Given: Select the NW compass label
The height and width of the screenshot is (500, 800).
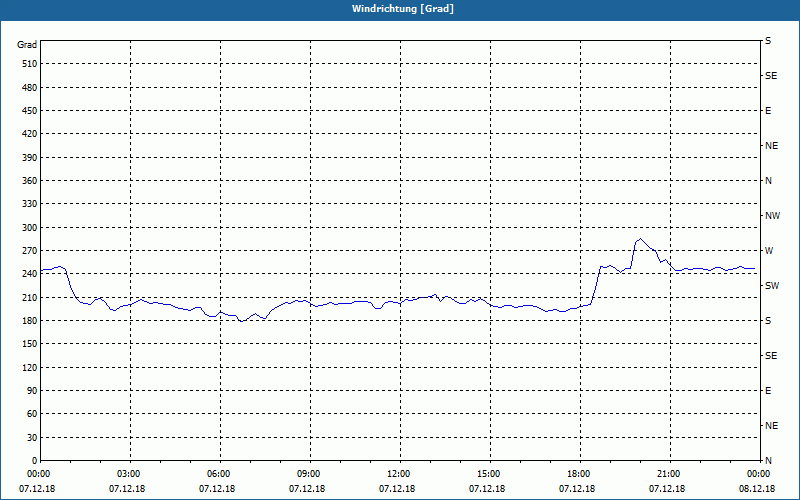Looking at the screenshot, I should [772, 216].
